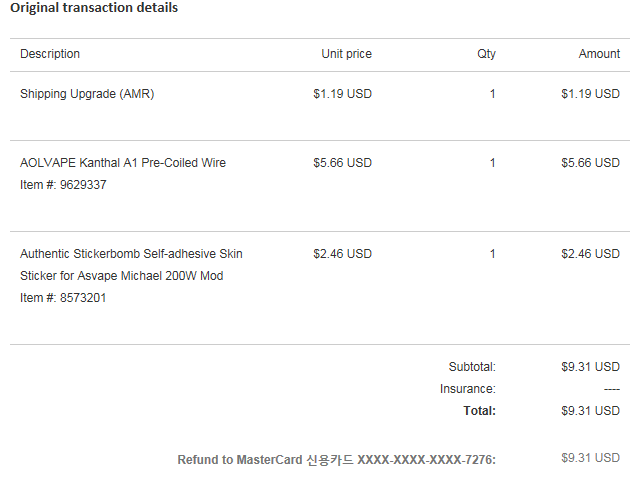Viewport: 639px width, 481px height.
Task: Click the $1.19 USD unit price
Action: [342, 94]
